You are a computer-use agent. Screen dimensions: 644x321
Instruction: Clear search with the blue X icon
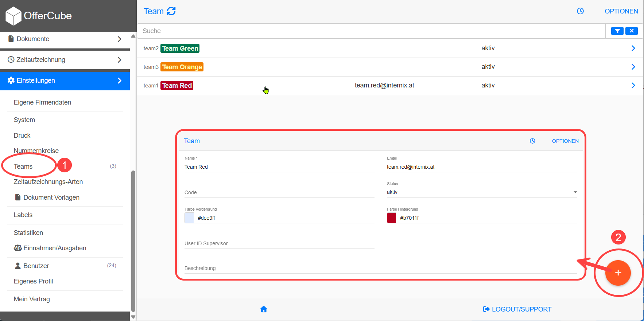[632, 31]
